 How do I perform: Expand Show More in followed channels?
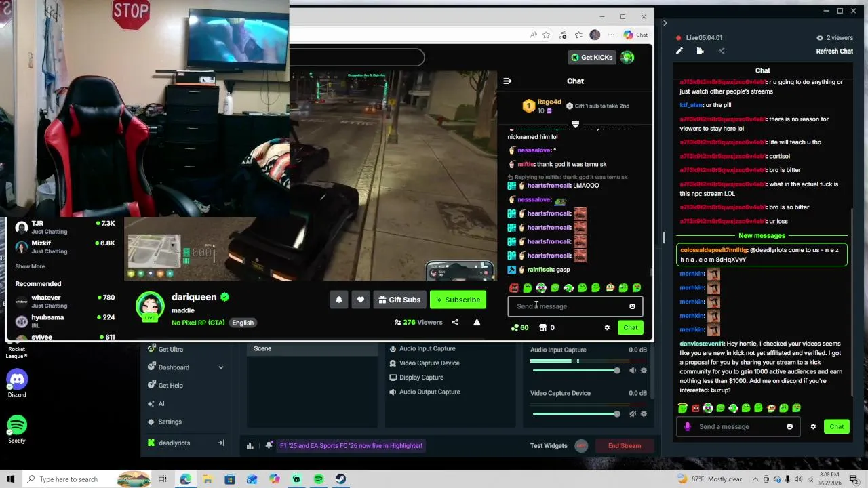(x=30, y=267)
